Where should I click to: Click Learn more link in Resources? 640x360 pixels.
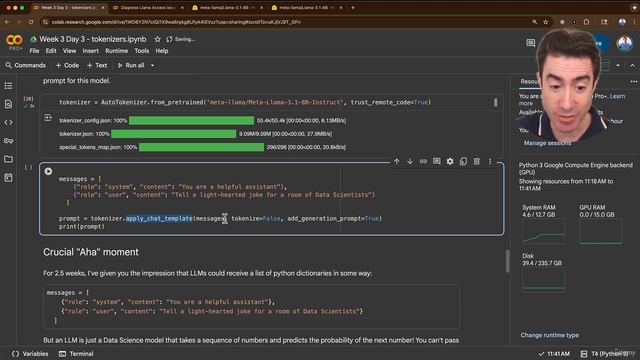pos(617,96)
